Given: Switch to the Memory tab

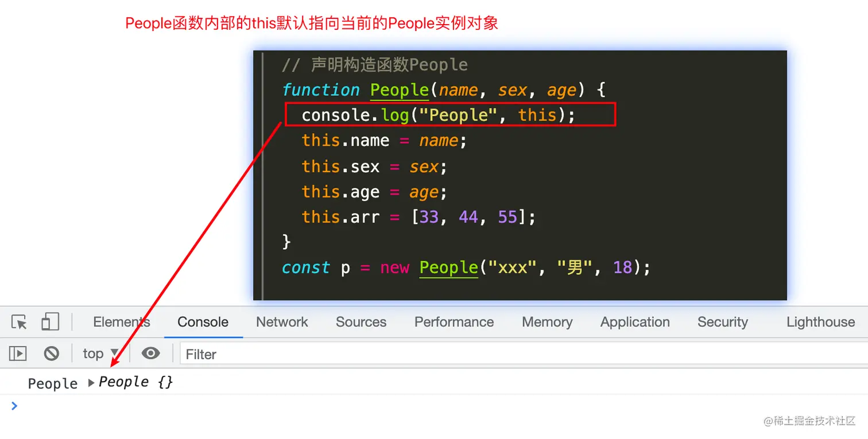Looking at the screenshot, I should 547,322.
